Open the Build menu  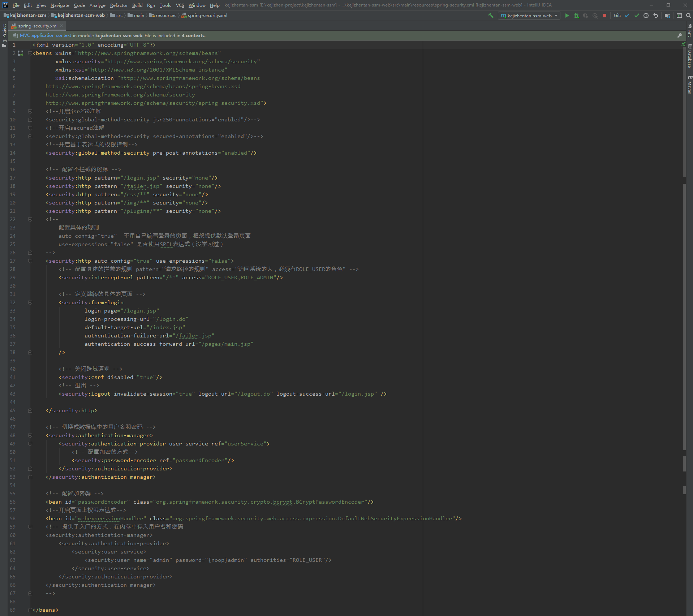coord(137,5)
